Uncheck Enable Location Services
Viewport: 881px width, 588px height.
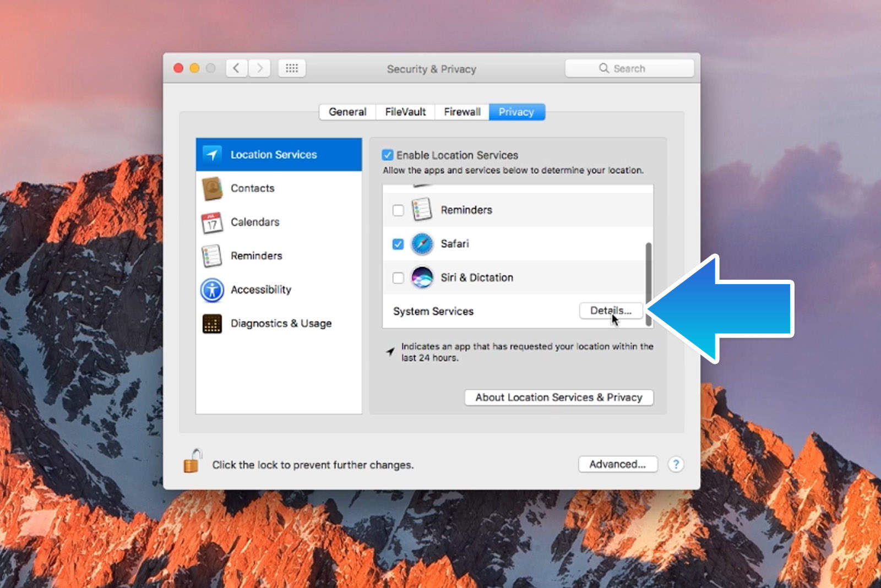pos(388,155)
